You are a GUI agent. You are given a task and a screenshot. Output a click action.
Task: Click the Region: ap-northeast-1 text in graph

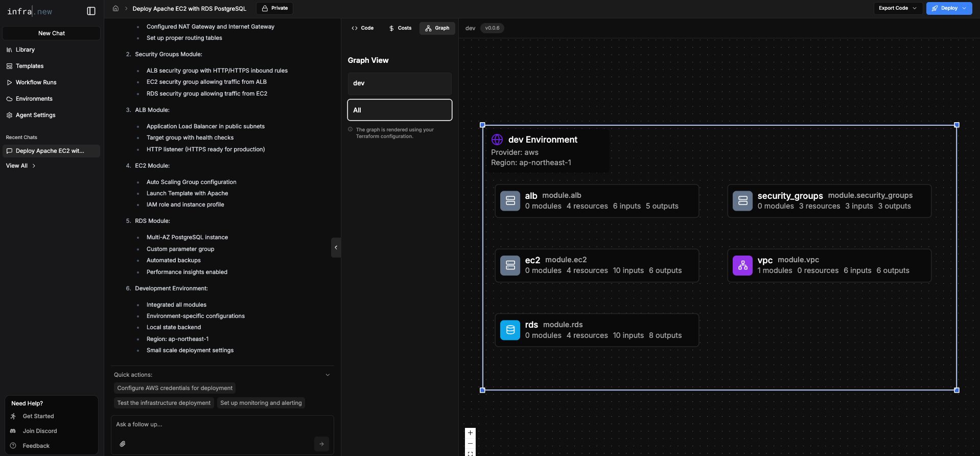pos(531,163)
